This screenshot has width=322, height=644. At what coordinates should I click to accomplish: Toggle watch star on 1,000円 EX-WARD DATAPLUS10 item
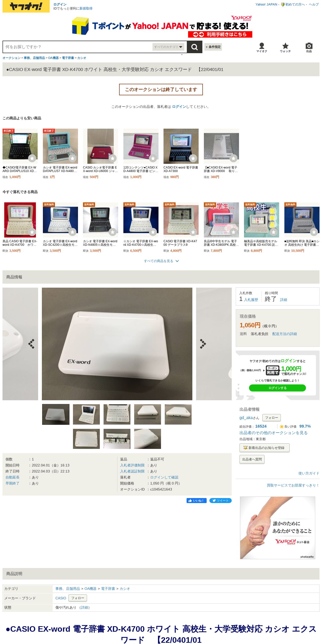[x=32, y=158]
